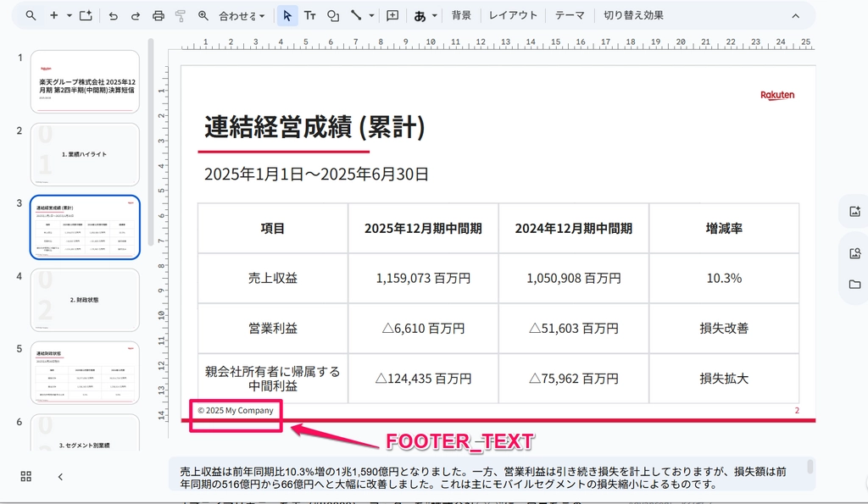Image resolution: width=868 pixels, height=504 pixels.
Task: Collapse the toolbar with the up chevron
Action: [x=795, y=16]
